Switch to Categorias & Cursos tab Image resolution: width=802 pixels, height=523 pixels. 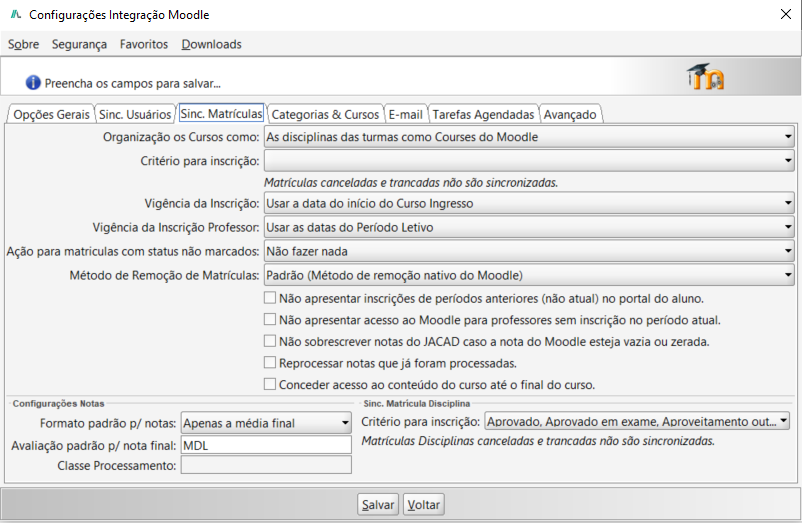tap(325, 114)
